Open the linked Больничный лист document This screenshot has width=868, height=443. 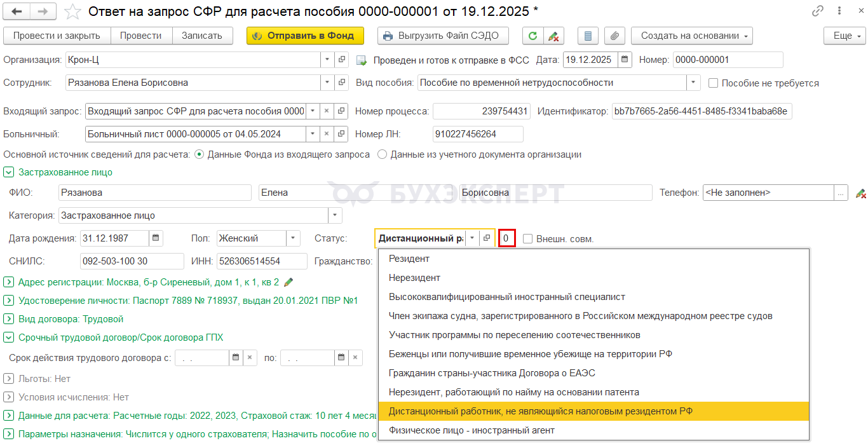tap(342, 134)
